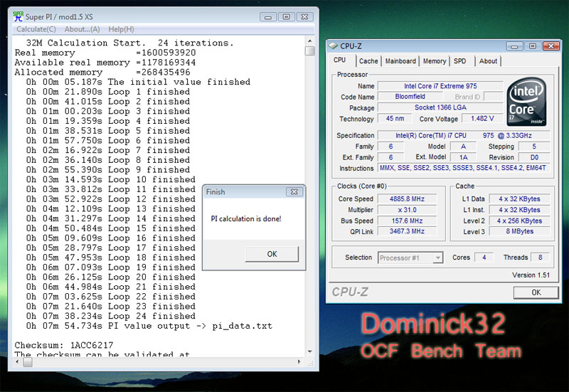Click the Threads value '8'
The height and width of the screenshot is (392, 569).
click(540, 258)
